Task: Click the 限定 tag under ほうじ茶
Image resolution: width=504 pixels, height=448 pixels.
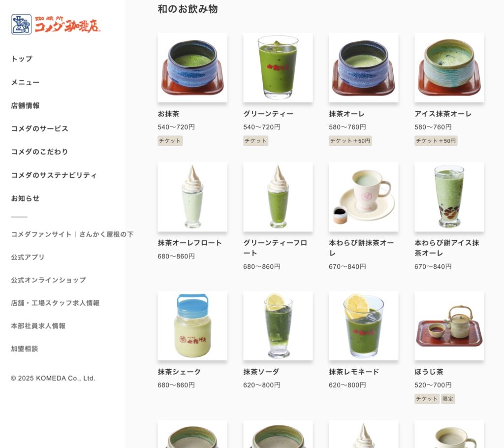Action: (448, 399)
